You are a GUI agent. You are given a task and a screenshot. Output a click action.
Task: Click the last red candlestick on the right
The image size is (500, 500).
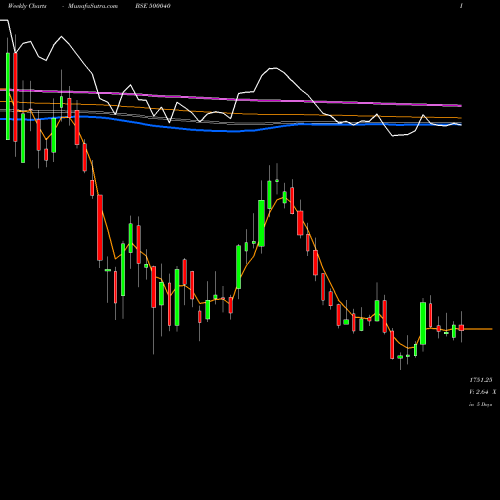[461, 328]
